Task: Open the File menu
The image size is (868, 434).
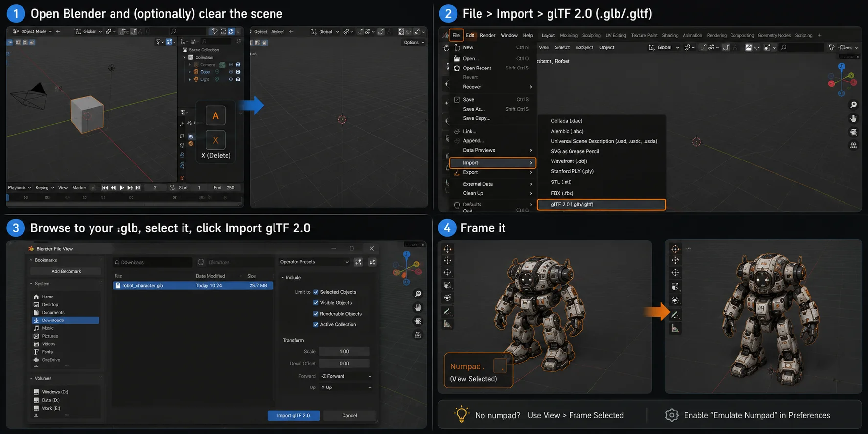Action: (456, 35)
